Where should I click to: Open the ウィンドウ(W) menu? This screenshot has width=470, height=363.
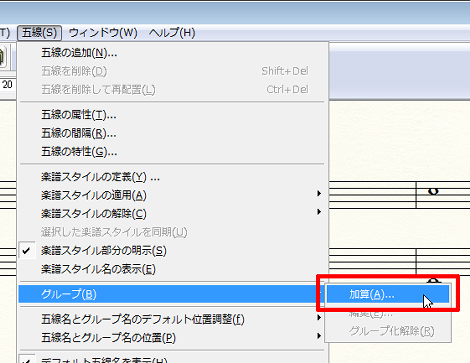(x=103, y=33)
